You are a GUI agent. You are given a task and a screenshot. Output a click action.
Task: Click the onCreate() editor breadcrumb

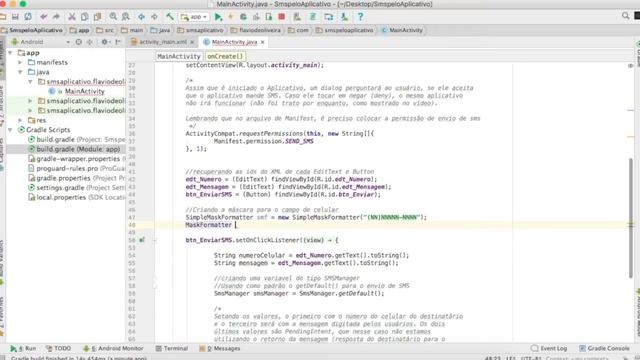coord(225,56)
